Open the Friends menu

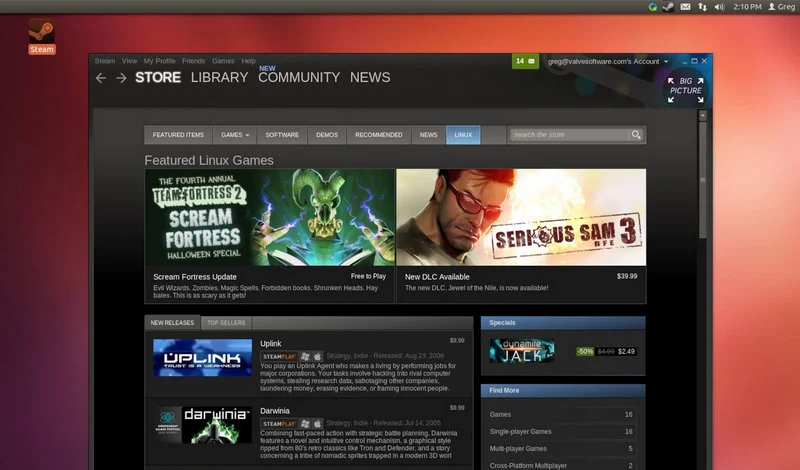[193, 61]
